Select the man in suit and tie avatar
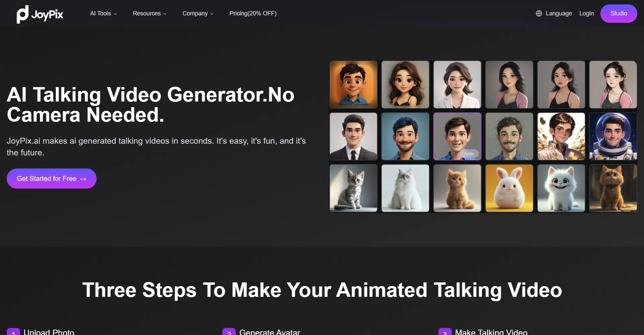This screenshot has width=644, height=335. tap(353, 136)
